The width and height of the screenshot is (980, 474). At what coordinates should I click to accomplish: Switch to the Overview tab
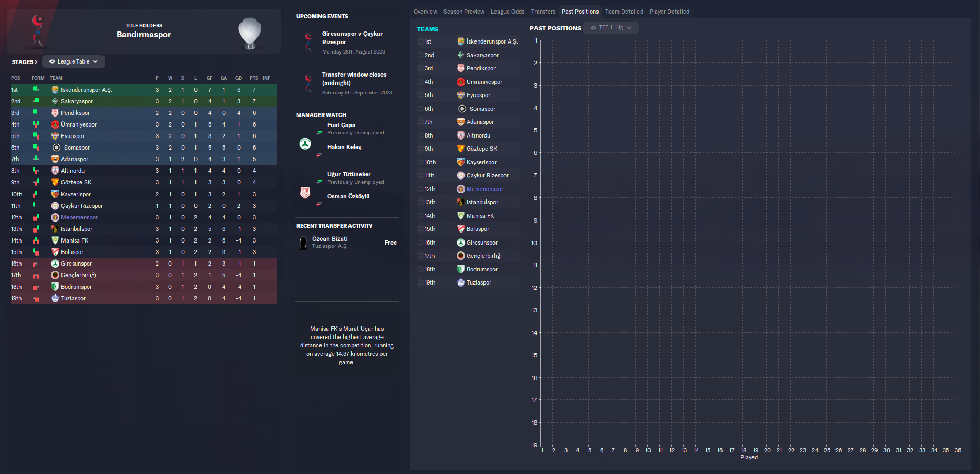(x=425, y=12)
